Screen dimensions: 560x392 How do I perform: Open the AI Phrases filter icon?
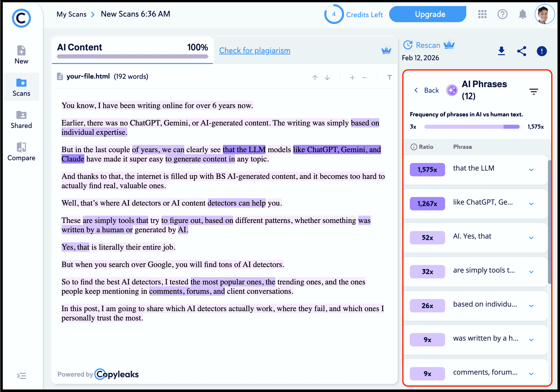[534, 91]
